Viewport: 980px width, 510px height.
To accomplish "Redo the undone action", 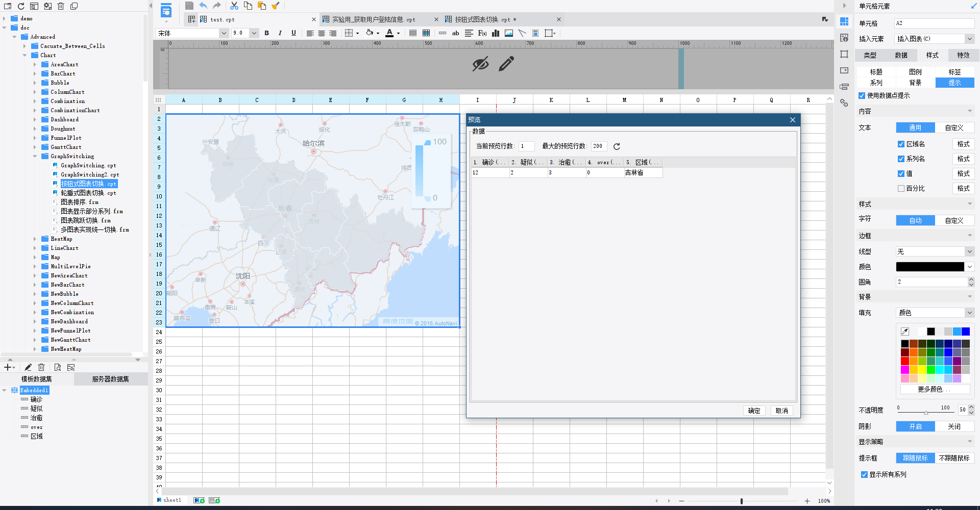I will (217, 6).
